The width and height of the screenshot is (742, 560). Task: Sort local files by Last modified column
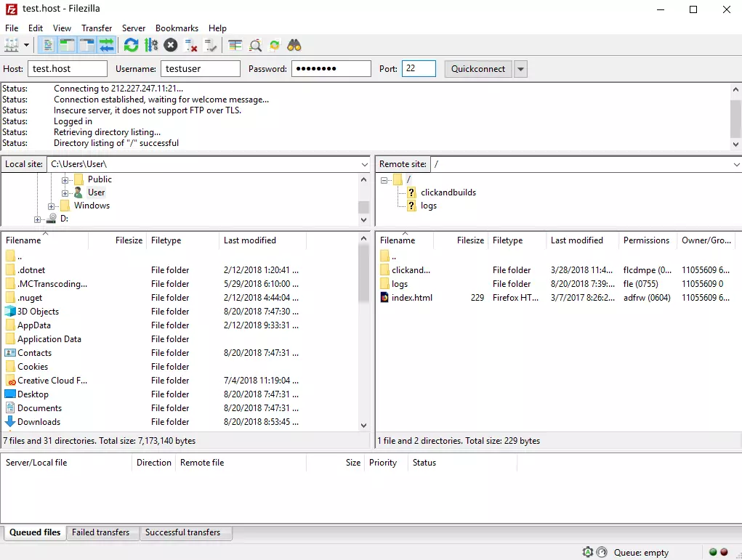click(x=250, y=240)
